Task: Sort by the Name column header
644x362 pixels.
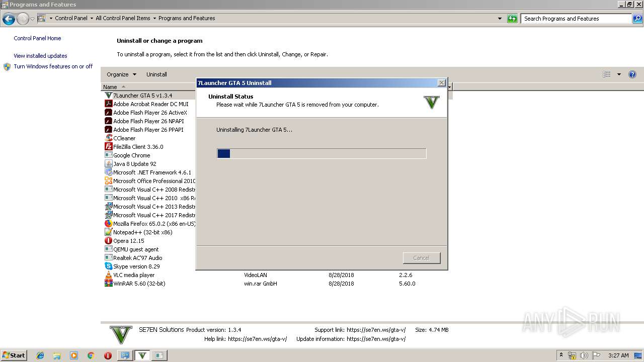Action: [x=149, y=87]
